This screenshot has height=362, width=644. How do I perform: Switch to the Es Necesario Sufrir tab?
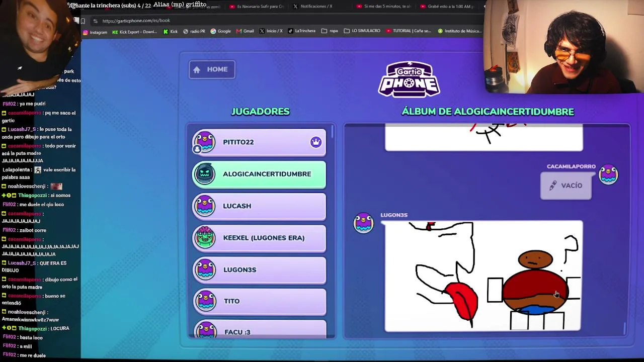click(x=257, y=7)
